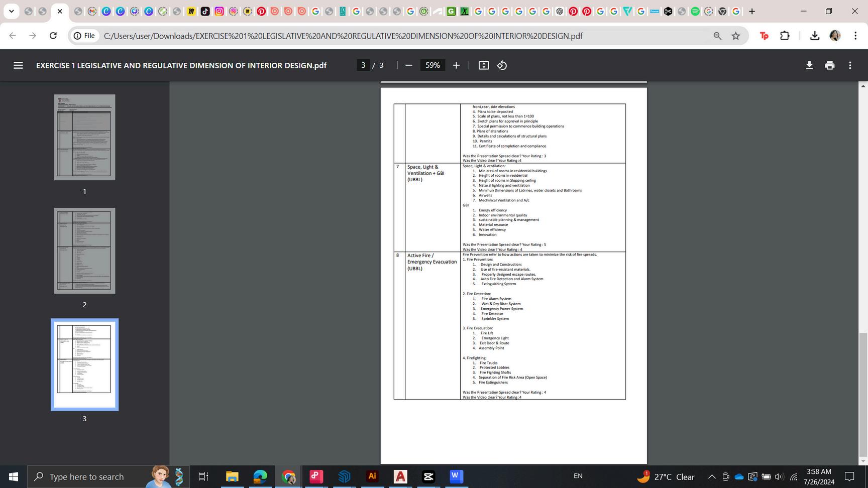Screen dimensions: 868x488
Task: Open the Chrome profile avatar
Action: click(x=835, y=36)
